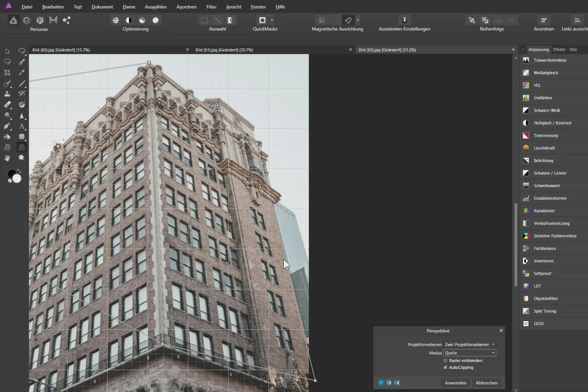
Task: Select the Dodge brush tool
Action: (x=7, y=116)
